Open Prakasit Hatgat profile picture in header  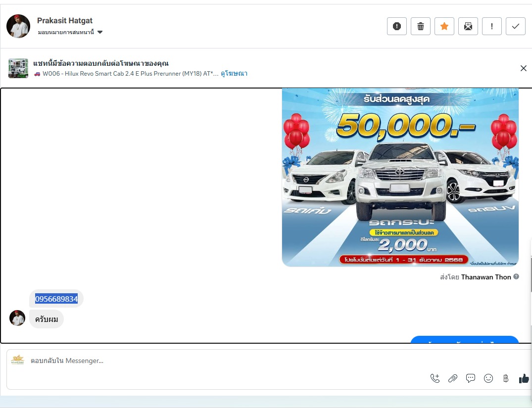[x=18, y=26]
